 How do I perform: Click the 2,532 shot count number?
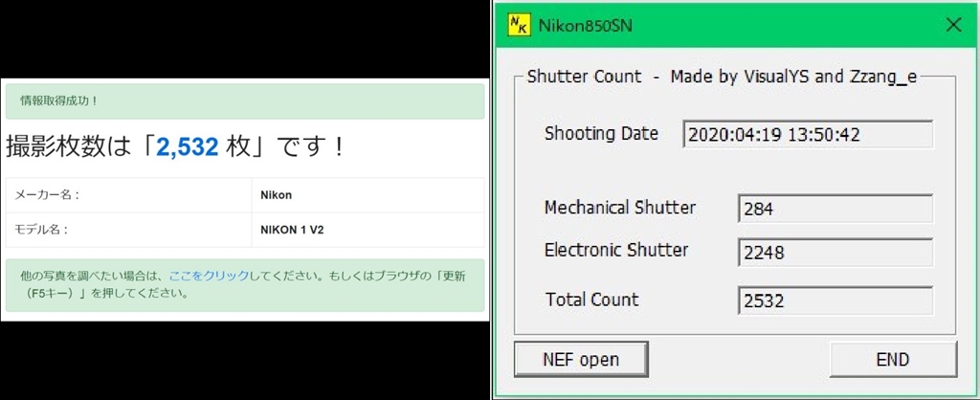[x=187, y=146]
